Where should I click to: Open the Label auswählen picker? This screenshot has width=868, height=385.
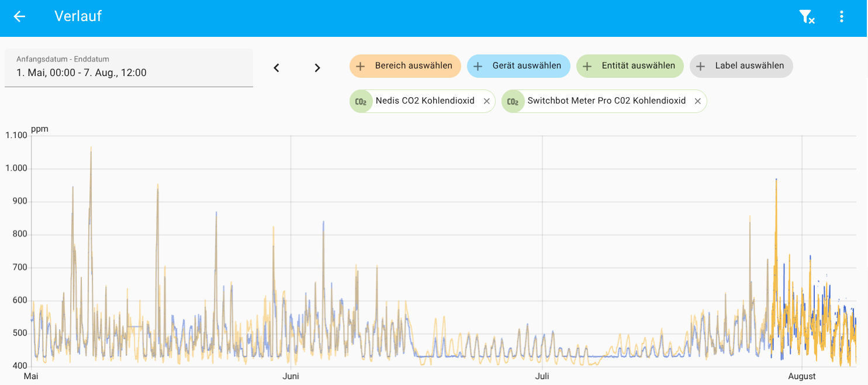pos(741,66)
